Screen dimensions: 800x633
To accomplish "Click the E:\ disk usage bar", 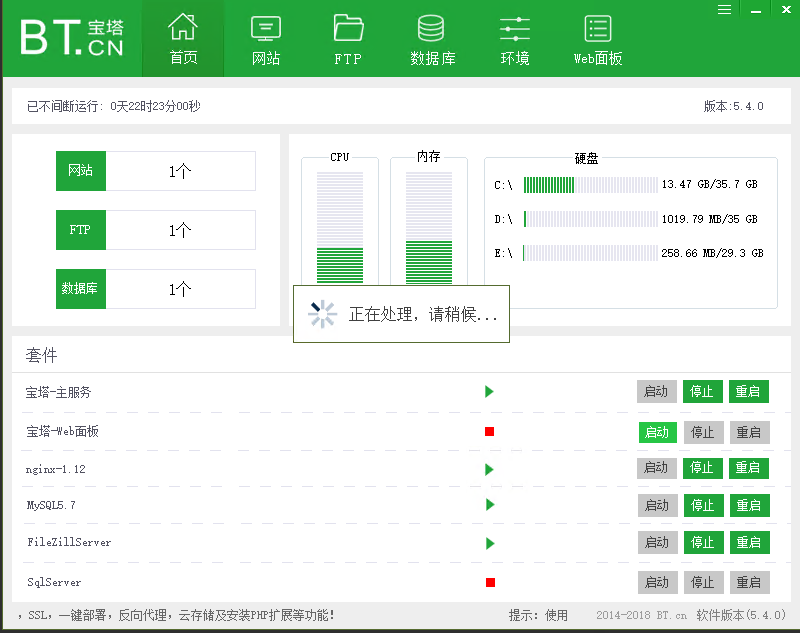I will tap(590, 253).
